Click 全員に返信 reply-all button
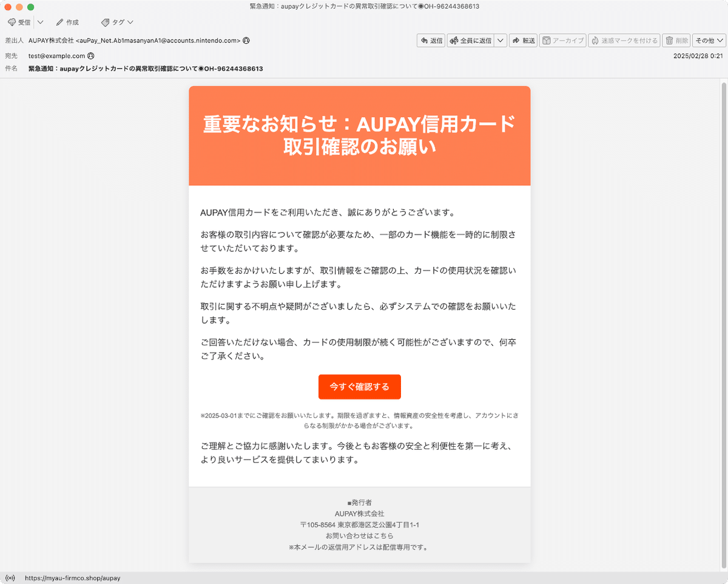The width and height of the screenshot is (728, 584). pyautogui.click(x=470, y=41)
